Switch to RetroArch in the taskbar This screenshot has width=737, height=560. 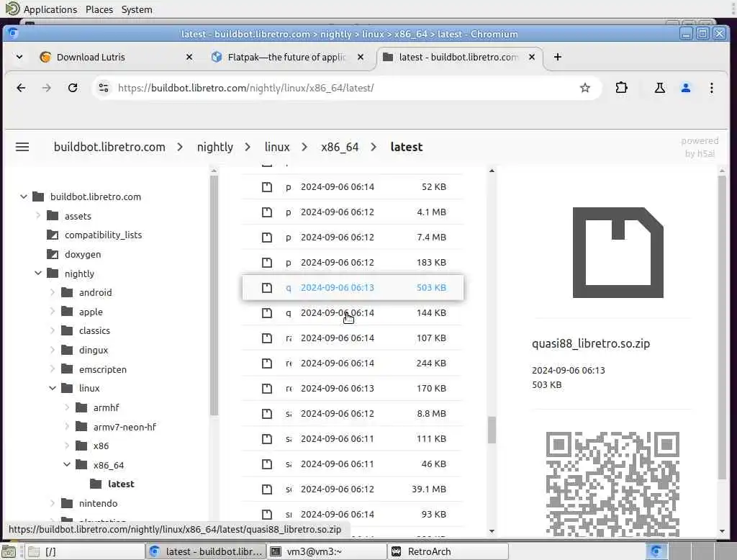[x=448, y=551]
